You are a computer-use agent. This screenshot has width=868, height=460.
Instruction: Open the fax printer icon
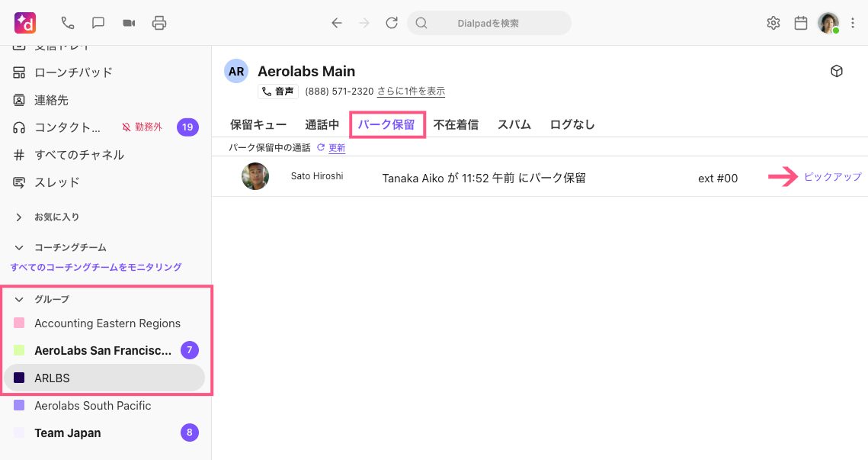[159, 23]
